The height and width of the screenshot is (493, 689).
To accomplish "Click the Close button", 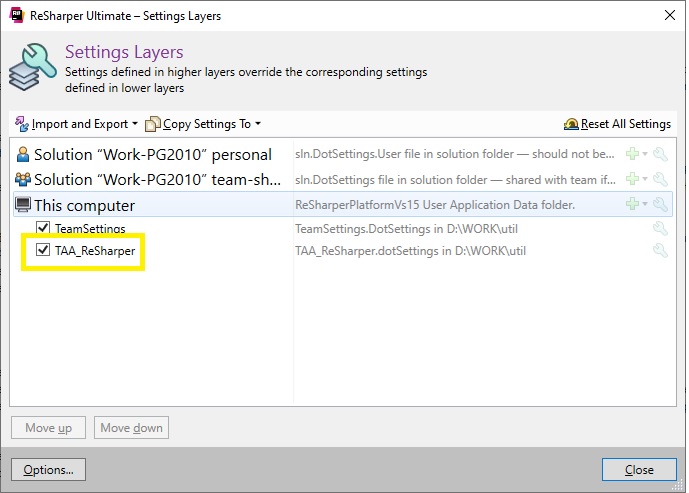I will [639, 470].
